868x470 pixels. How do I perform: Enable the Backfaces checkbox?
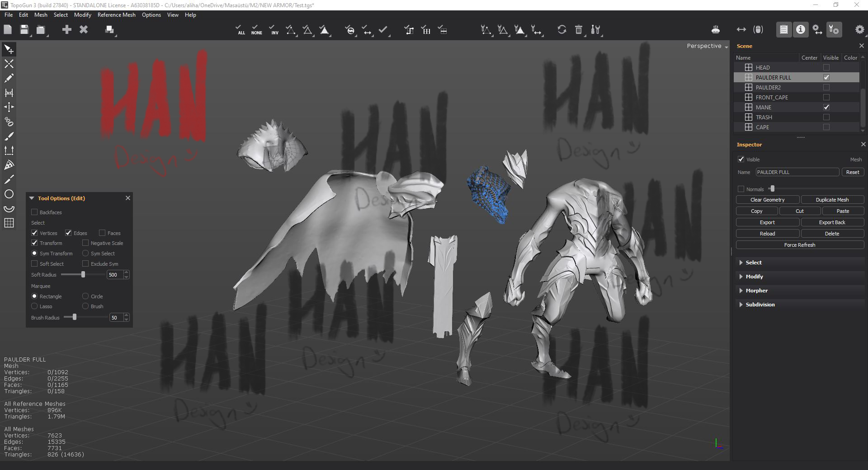34,212
